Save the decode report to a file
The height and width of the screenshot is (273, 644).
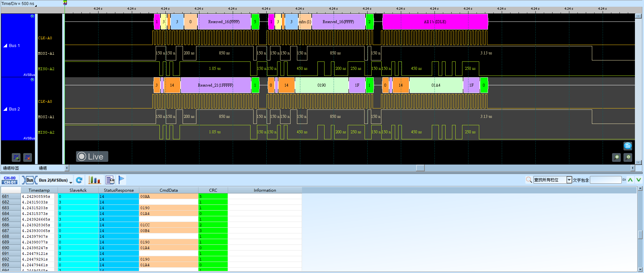coord(110,180)
